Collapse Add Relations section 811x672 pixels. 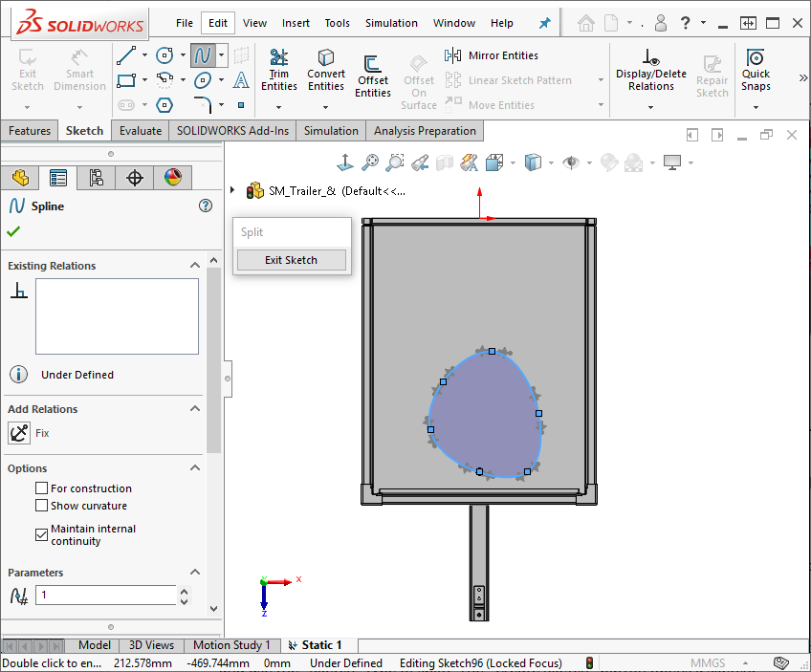pos(195,408)
